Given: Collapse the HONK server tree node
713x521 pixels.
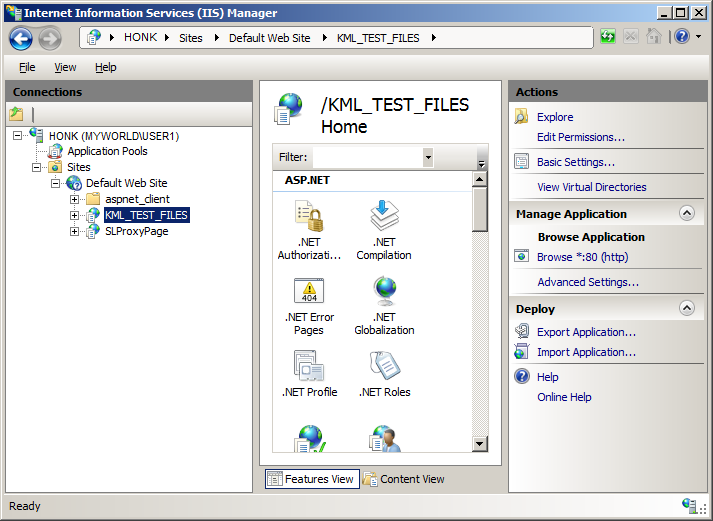Looking at the screenshot, I should coord(17,135).
